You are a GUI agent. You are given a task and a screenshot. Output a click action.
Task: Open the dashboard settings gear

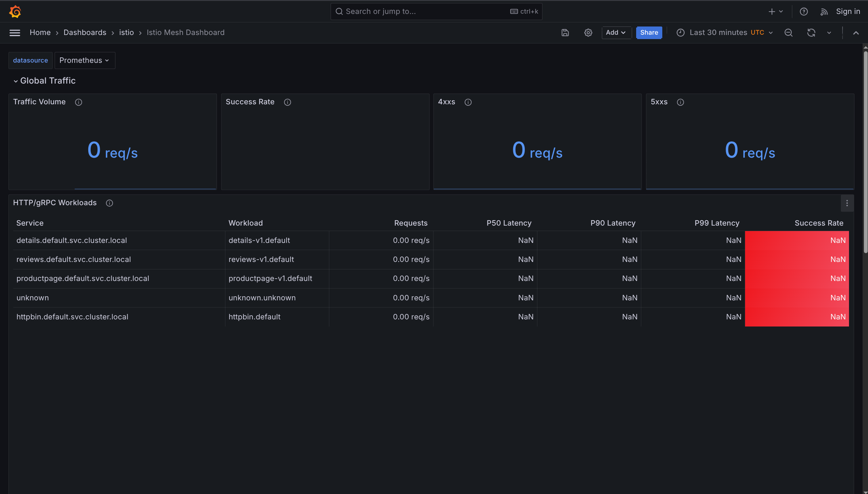[x=588, y=33]
